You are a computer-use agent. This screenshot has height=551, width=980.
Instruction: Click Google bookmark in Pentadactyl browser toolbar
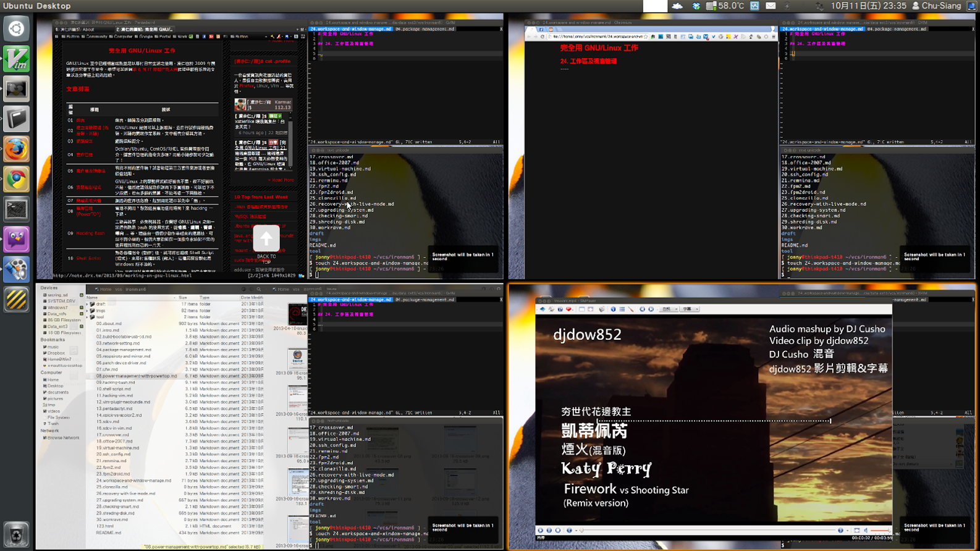pyautogui.click(x=145, y=36)
